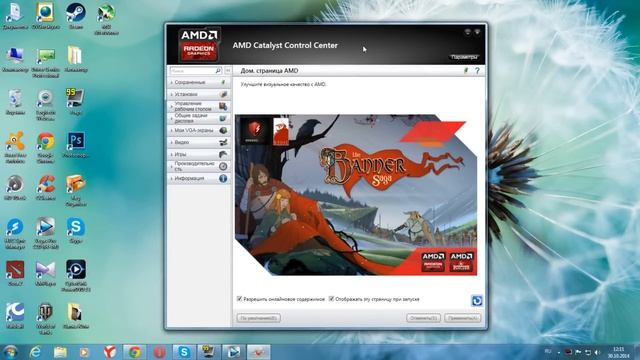Open the Параметры menu

pos(464,57)
